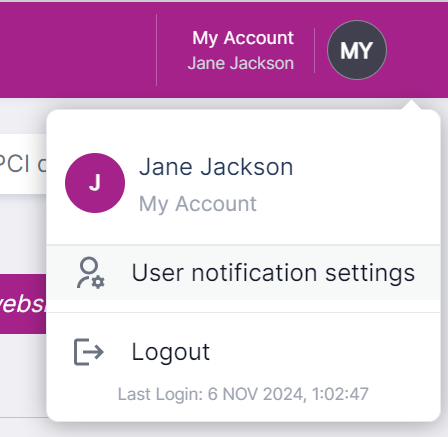Image resolution: width=448 pixels, height=437 pixels.
Task: Open User notification settings
Action: (244, 273)
